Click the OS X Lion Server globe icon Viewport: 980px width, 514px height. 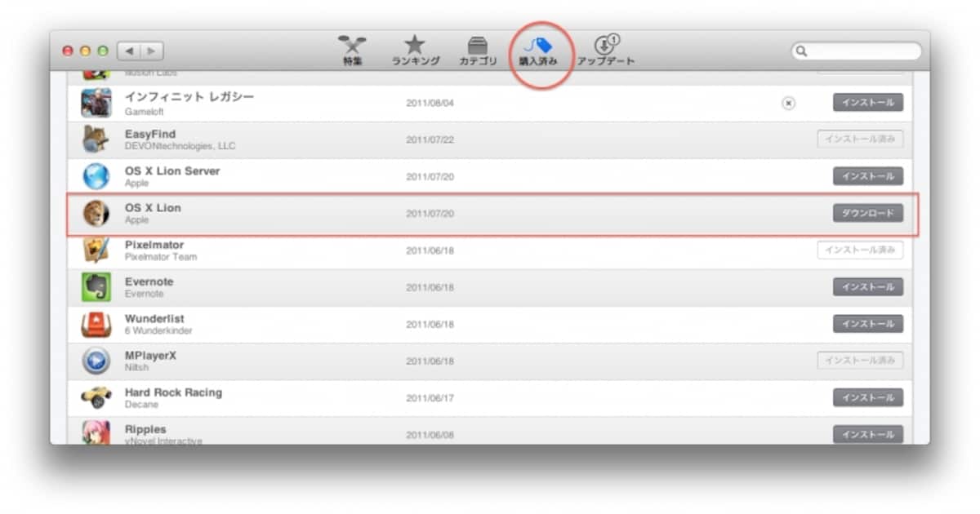(x=96, y=176)
